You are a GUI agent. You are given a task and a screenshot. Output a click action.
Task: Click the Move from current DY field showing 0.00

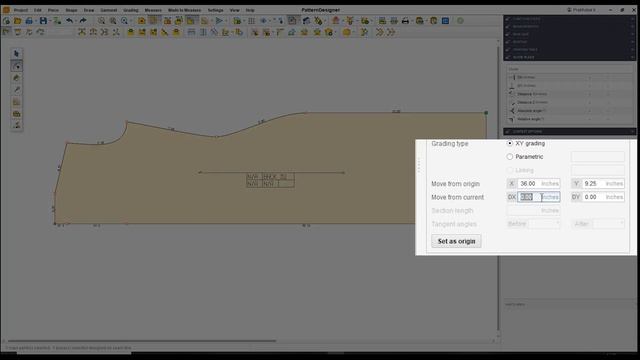click(x=603, y=197)
